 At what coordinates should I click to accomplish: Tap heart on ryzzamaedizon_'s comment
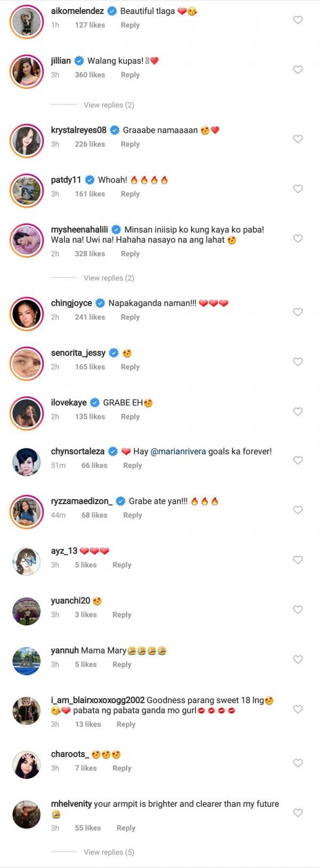(x=298, y=510)
